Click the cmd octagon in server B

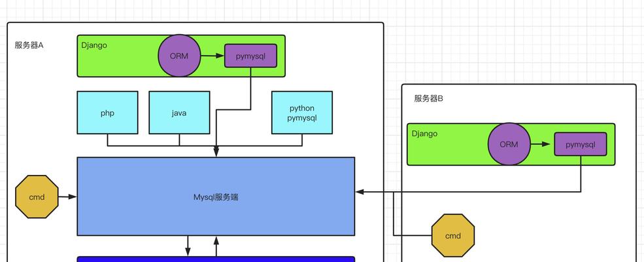[453, 236]
